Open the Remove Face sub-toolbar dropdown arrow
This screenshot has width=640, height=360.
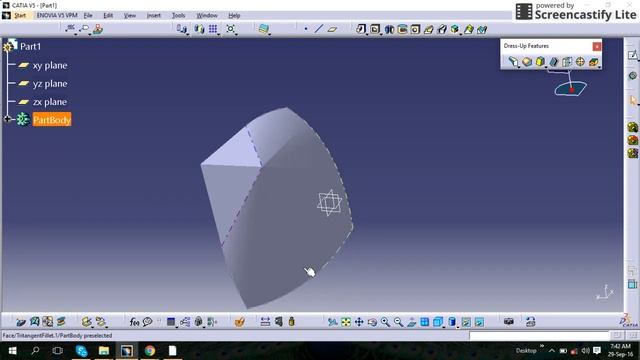coord(599,67)
